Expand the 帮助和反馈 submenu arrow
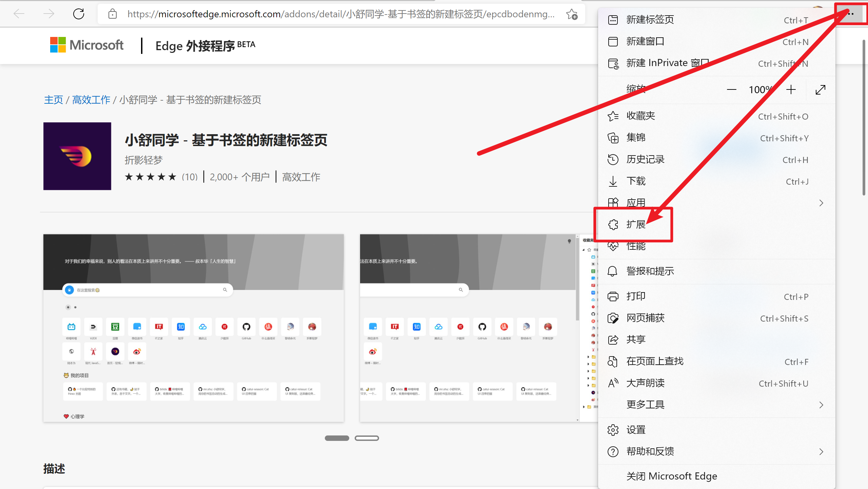 (821, 451)
